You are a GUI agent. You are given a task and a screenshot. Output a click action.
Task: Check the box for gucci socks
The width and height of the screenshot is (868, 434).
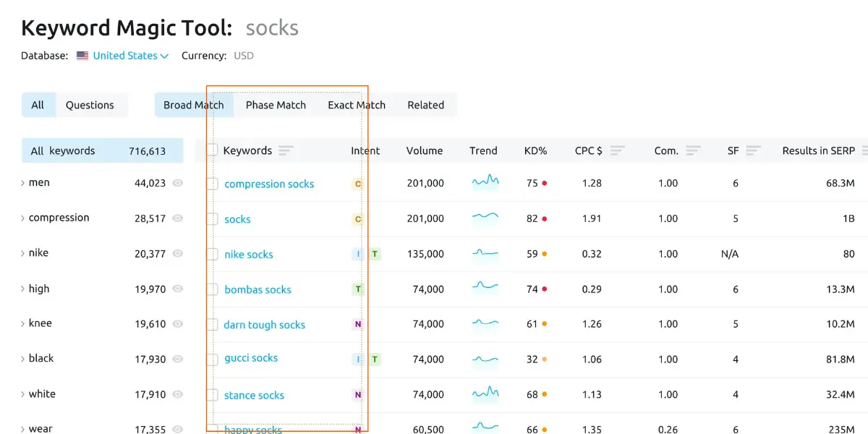(212, 359)
